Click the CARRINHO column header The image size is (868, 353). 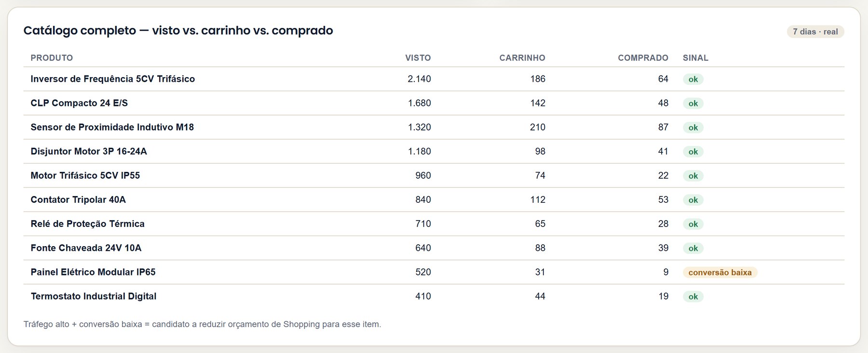point(522,58)
